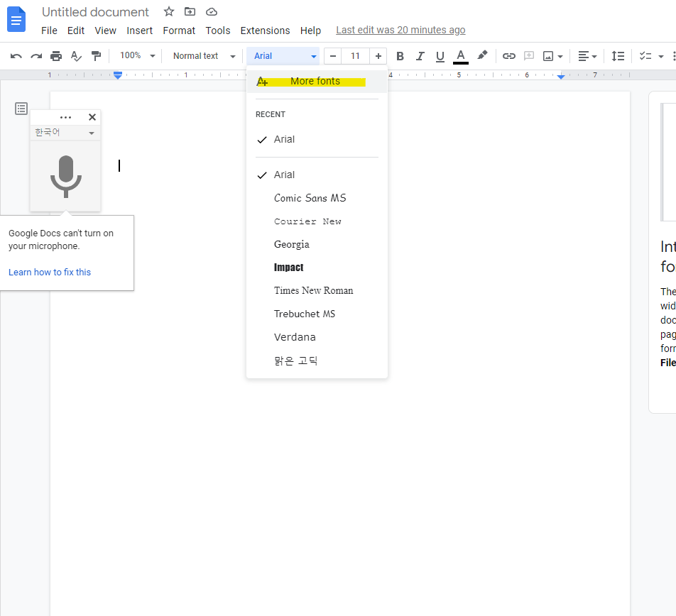This screenshot has width=676, height=616.
Task: Open line and paragraph spacing icon
Action: coord(617,56)
